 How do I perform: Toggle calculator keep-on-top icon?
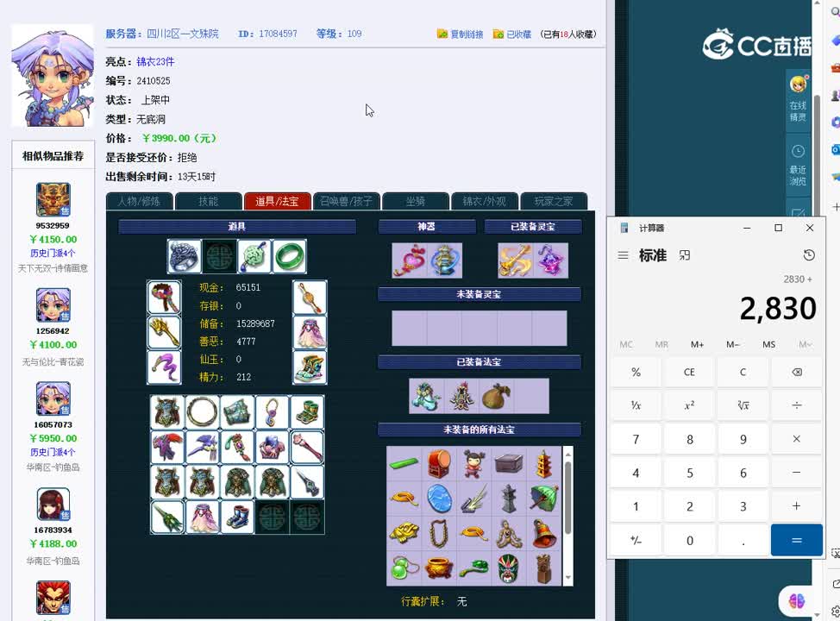685,255
